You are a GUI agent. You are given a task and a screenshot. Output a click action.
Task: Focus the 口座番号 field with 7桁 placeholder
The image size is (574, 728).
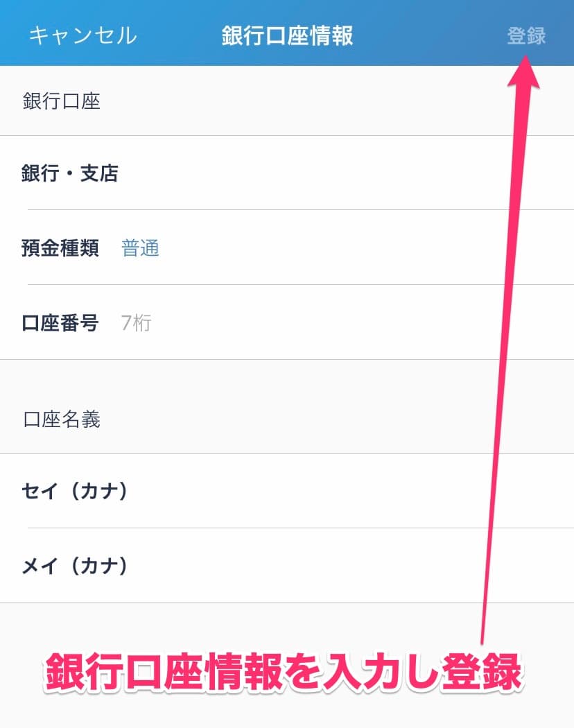pos(287,322)
